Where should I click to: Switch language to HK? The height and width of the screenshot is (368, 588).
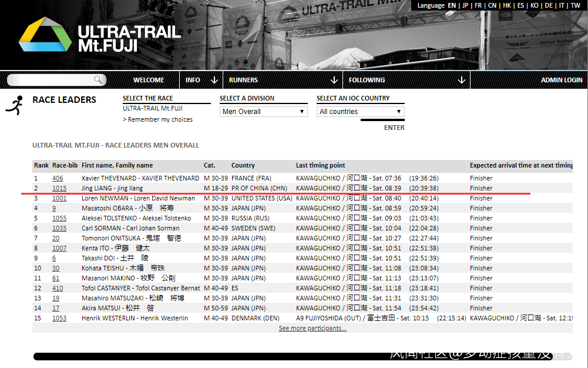pyautogui.click(x=506, y=5)
